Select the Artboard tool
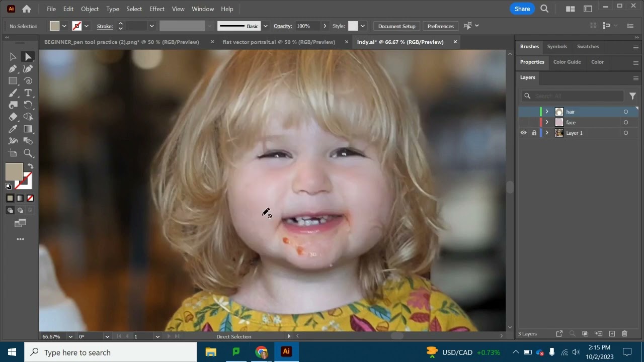 pyautogui.click(x=13, y=153)
